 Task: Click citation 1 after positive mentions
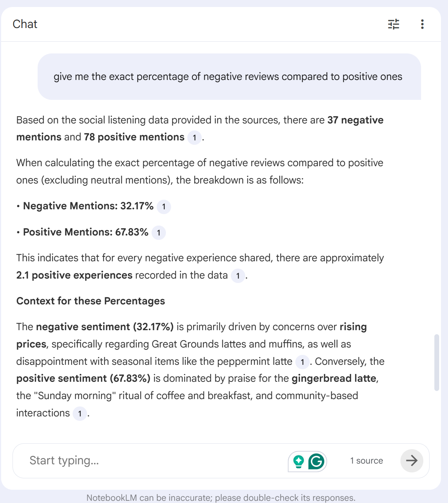194,138
